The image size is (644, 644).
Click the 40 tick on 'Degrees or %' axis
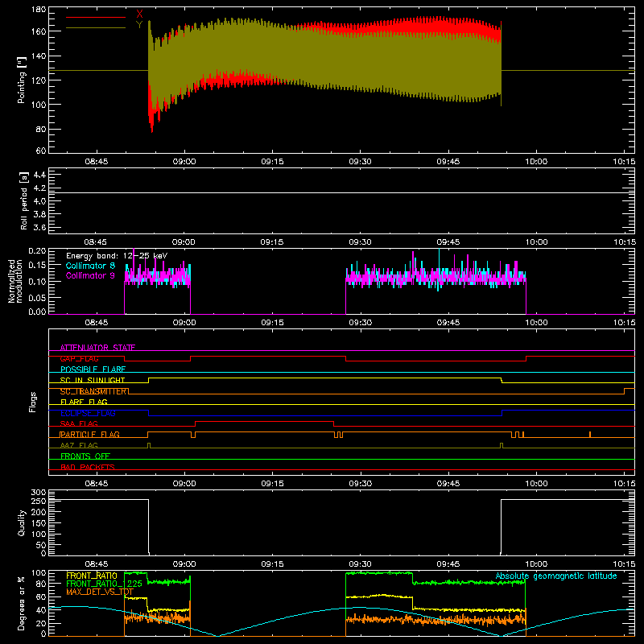41,610
